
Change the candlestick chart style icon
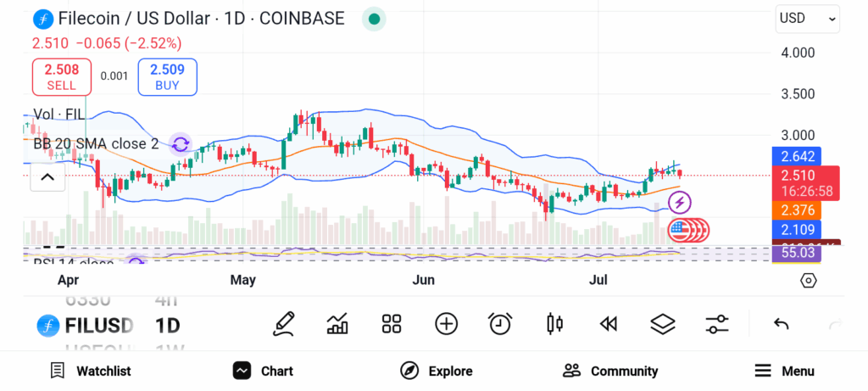click(x=555, y=323)
